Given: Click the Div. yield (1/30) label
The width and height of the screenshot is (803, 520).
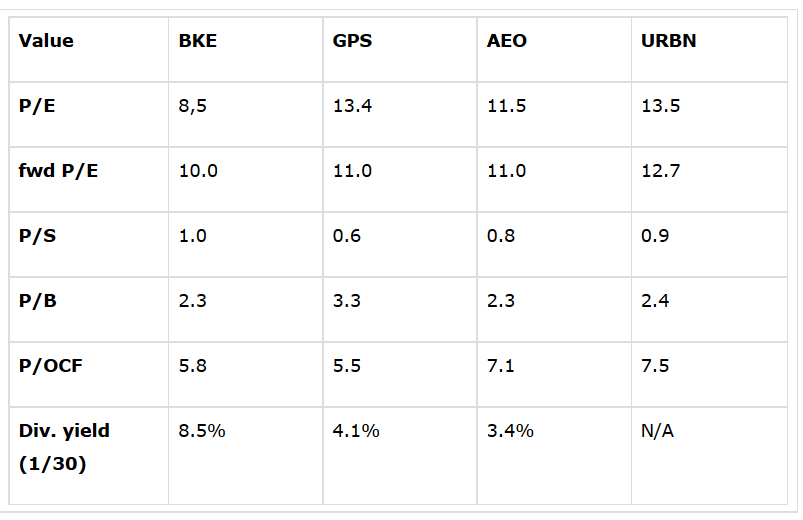Looking at the screenshot, I should [x=64, y=448].
